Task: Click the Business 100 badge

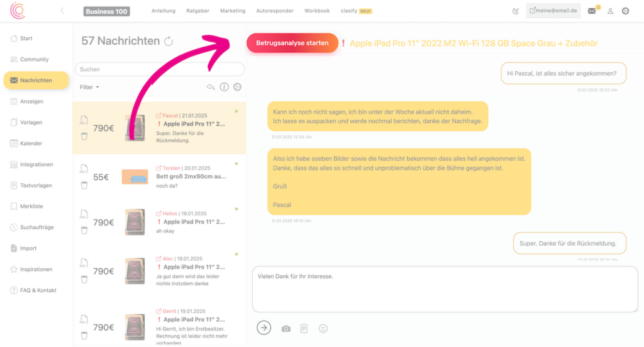Action: [106, 11]
